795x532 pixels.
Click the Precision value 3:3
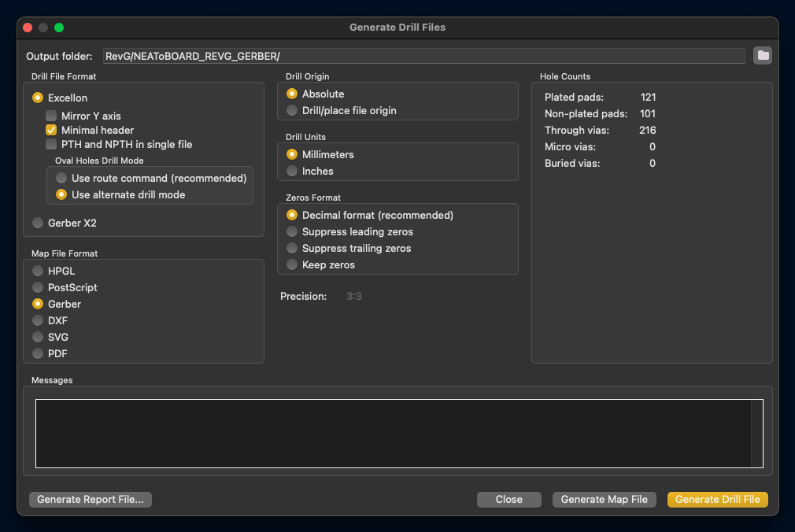pos(354,296)
